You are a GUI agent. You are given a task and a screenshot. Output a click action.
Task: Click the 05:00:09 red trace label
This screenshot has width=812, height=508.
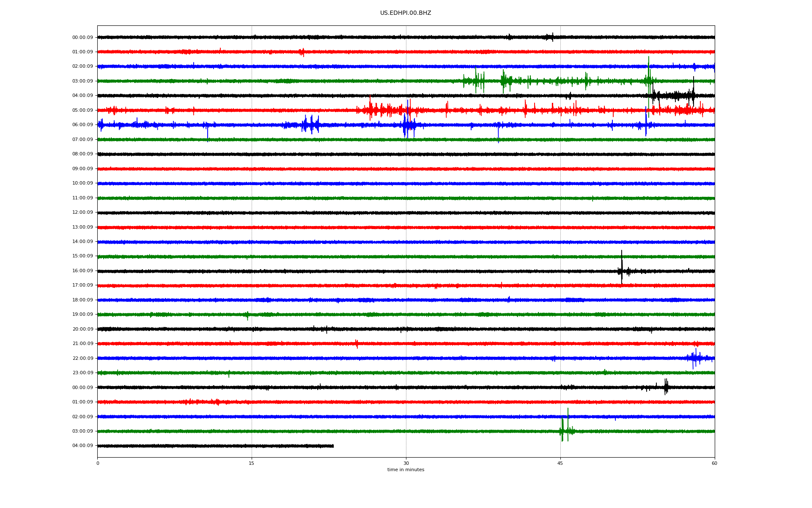pyautogui.click(x=82, y=110)
